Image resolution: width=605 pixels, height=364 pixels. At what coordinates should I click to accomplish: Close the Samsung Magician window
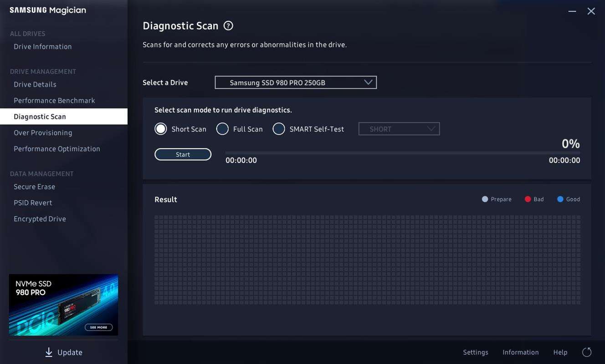[591, 11]
